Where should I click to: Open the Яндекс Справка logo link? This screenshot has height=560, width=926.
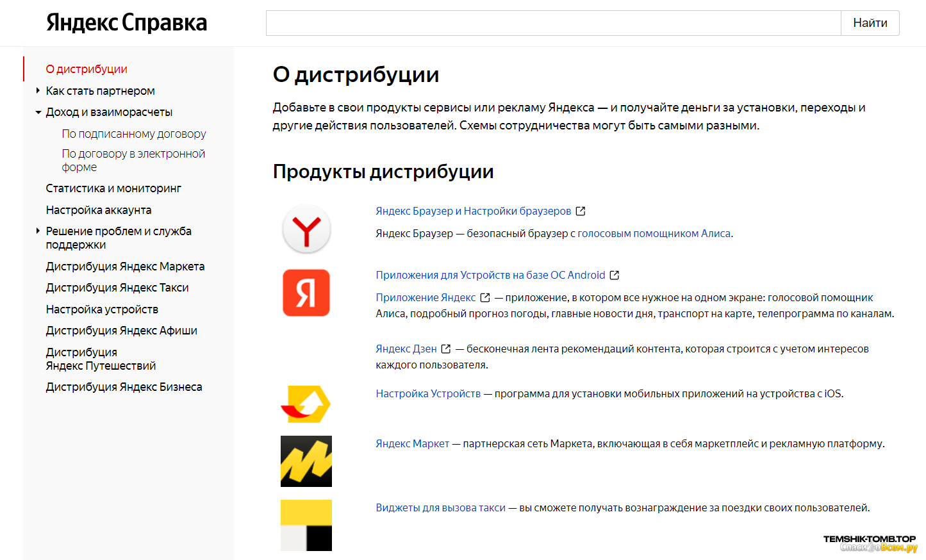coord(126,22)
